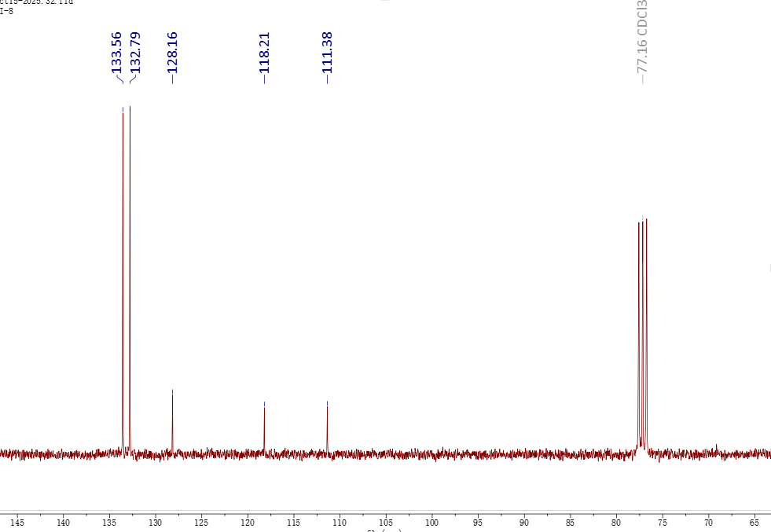The height and width of the screenshot is (532, 771).
Task: Select the 128.16 peak annotation
Action: tap(173, 52)
